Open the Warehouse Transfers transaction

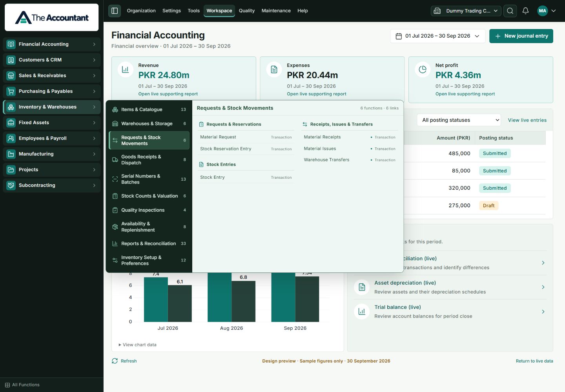(350, 160)
